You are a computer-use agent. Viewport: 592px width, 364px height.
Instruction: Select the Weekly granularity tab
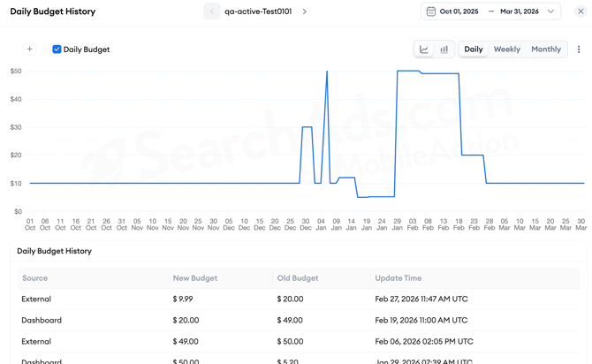coord(506,49)
